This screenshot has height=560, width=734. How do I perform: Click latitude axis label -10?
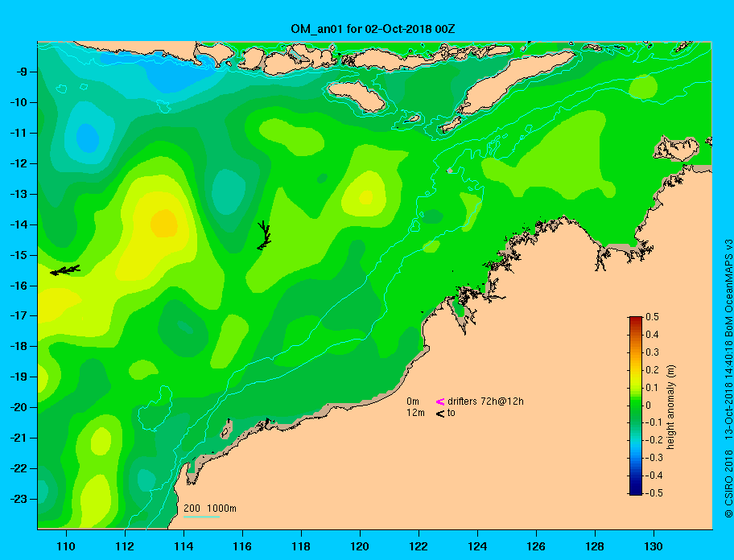tap(19, 102)
